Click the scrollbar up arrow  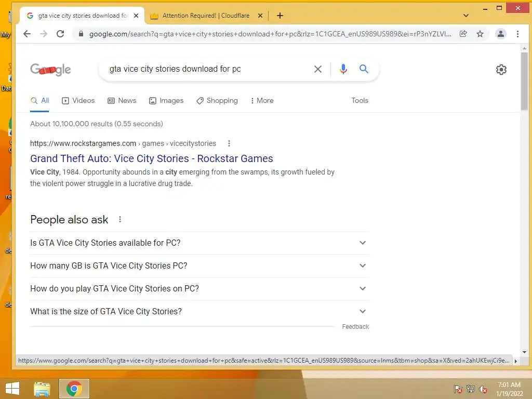tap(524, 48)
